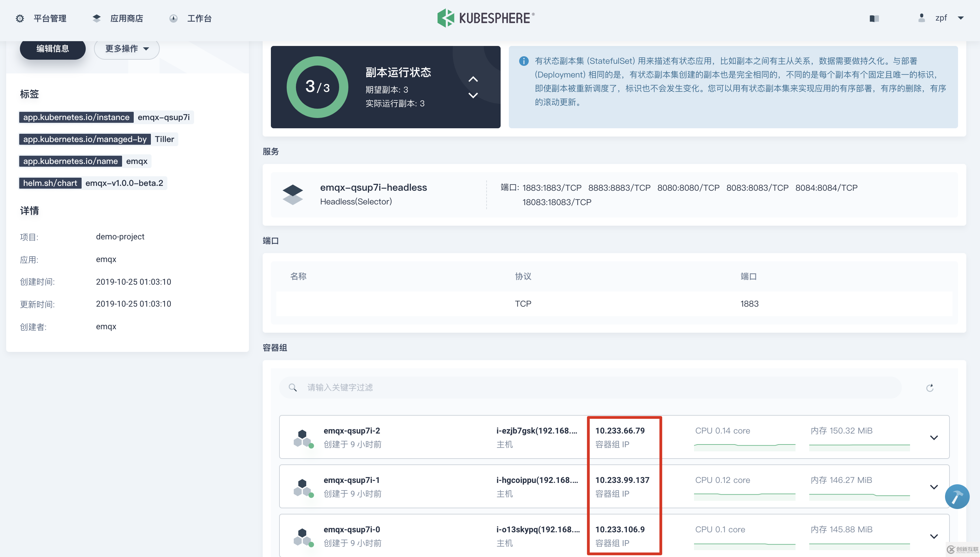Click the gear icon beside 平台管理
980x557 pixels.
pos(20,18)
